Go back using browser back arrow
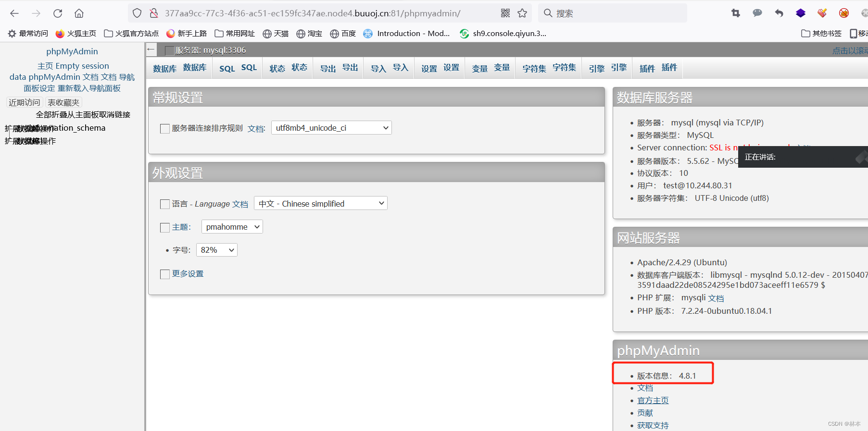The image size is (868, 431). (x=14, y=13)
